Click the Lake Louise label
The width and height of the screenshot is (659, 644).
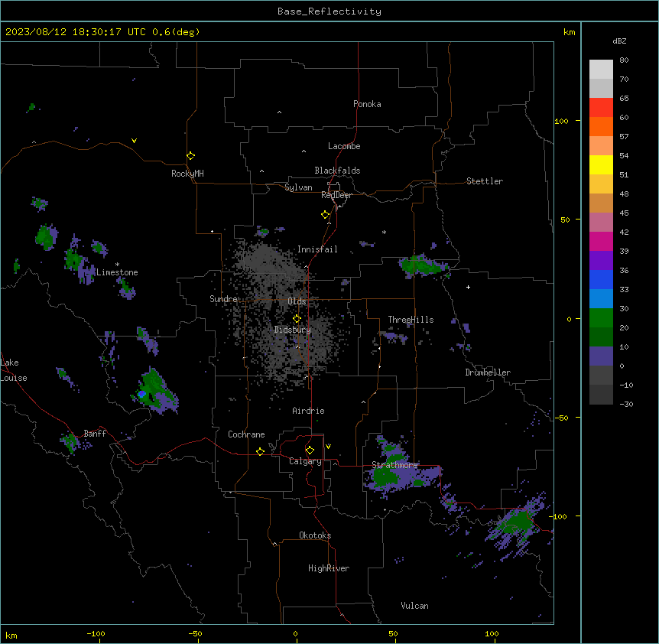click(14, 370)
